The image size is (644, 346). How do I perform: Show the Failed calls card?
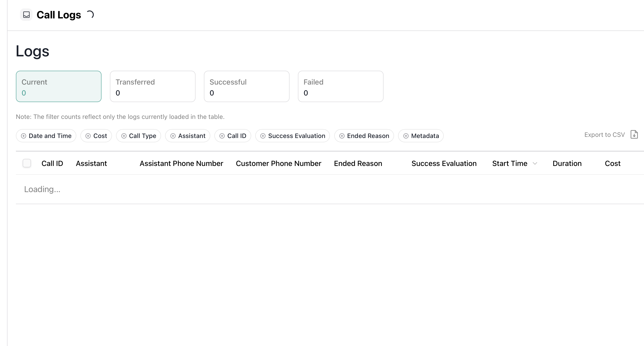[340, 86]
